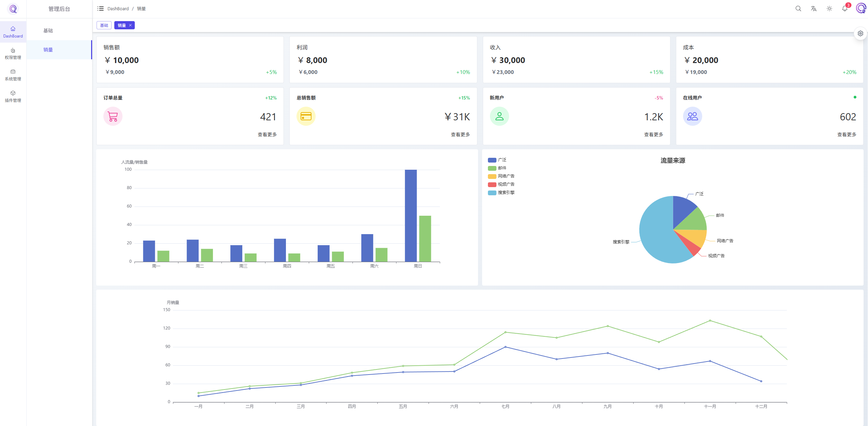Viewport: 868px width, 426px height.
Task: Open notifications bell with 3 badge
Action: click(x=845, y=9)
